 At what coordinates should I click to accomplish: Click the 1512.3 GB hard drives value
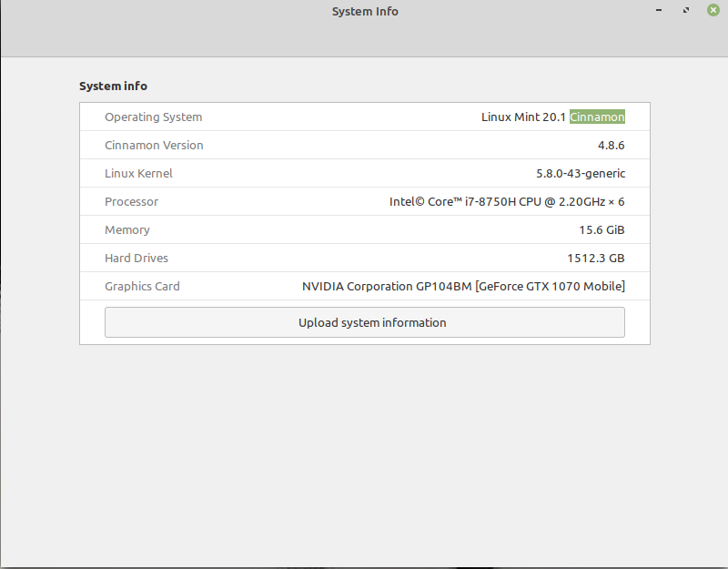tap(596, 259)
